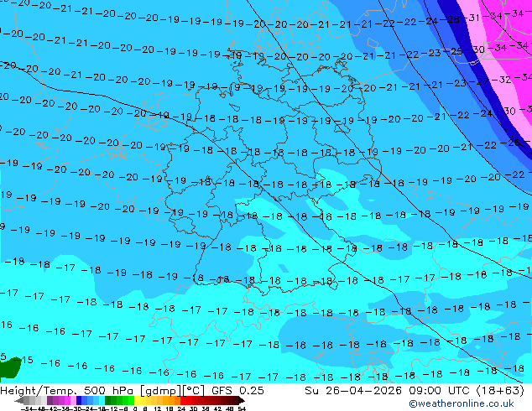This screenshot has width=532, height=411.
Task: Click the "54" maximum legend value
Action: click(242, 408)
